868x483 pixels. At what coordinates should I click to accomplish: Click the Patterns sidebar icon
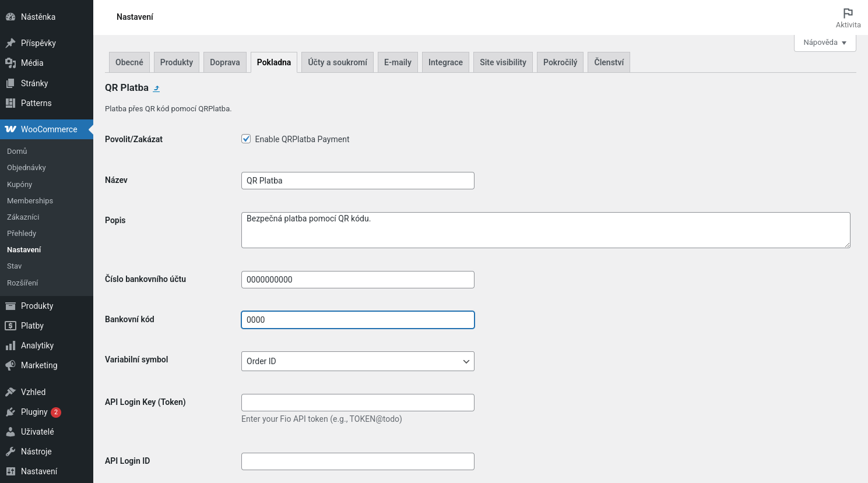(x=10, y=103)
